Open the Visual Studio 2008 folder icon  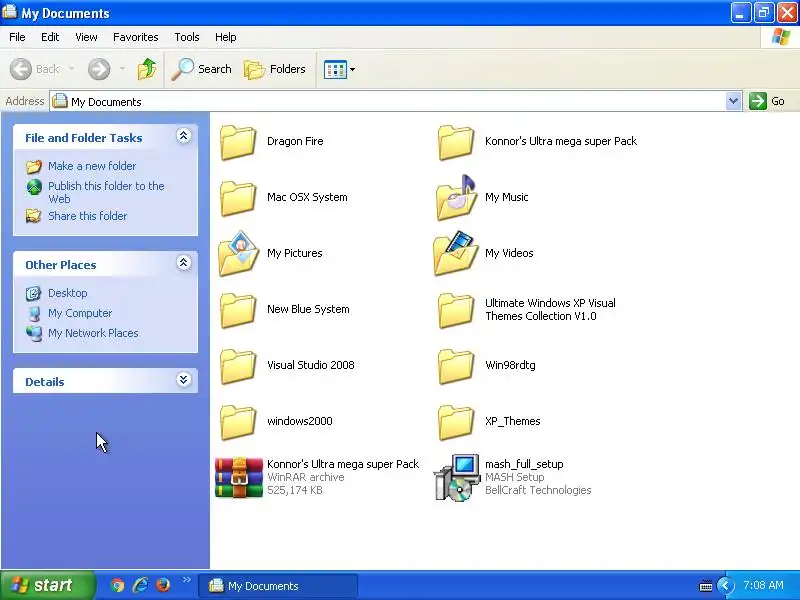238,366
